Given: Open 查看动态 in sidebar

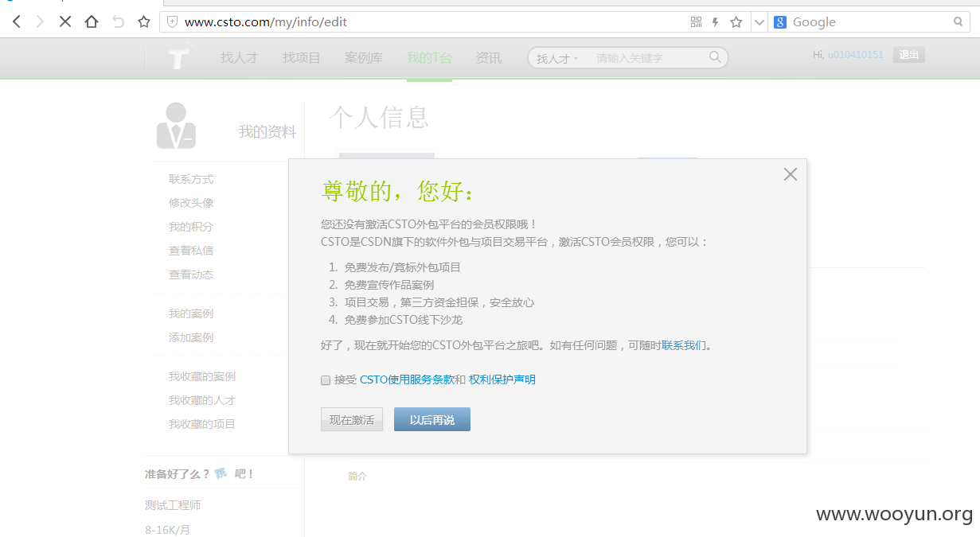Looking at the screenshot, I should pyautogui.click(x=191, y=274).
